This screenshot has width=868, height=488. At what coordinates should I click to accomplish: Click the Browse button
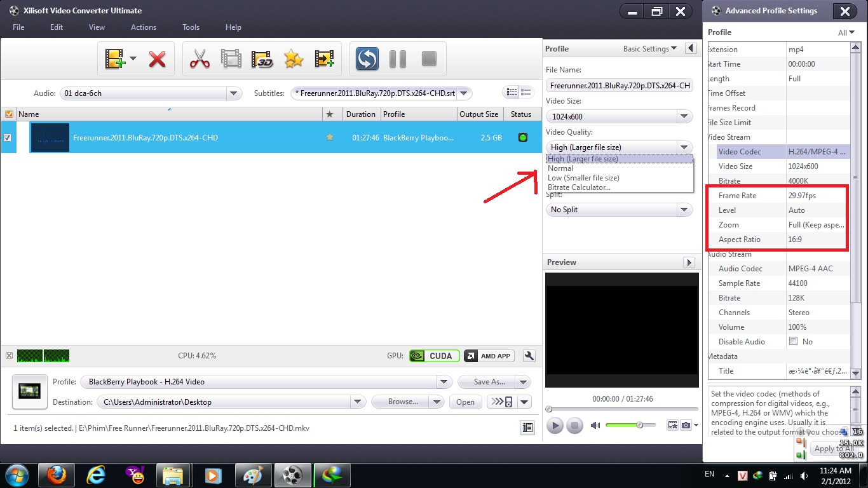(x=400, y=402)
